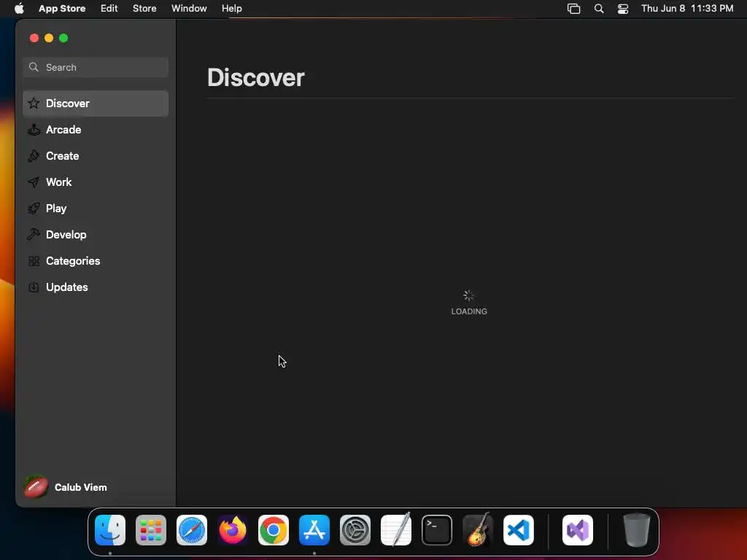The width and height of the screenshot is (747, 560).
Task: Open the Develop section
Action: (x=96, y=234)
